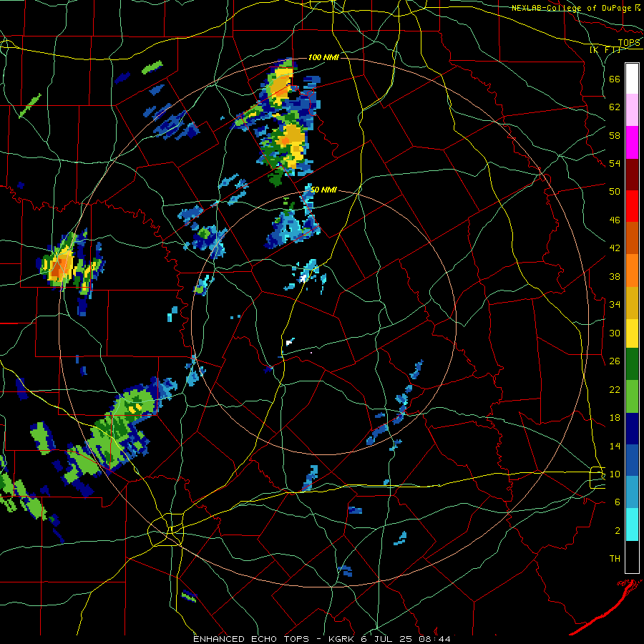Click the legend value '62'
Image resolution: width=644 pixels, height=644 pixels.
615,107
